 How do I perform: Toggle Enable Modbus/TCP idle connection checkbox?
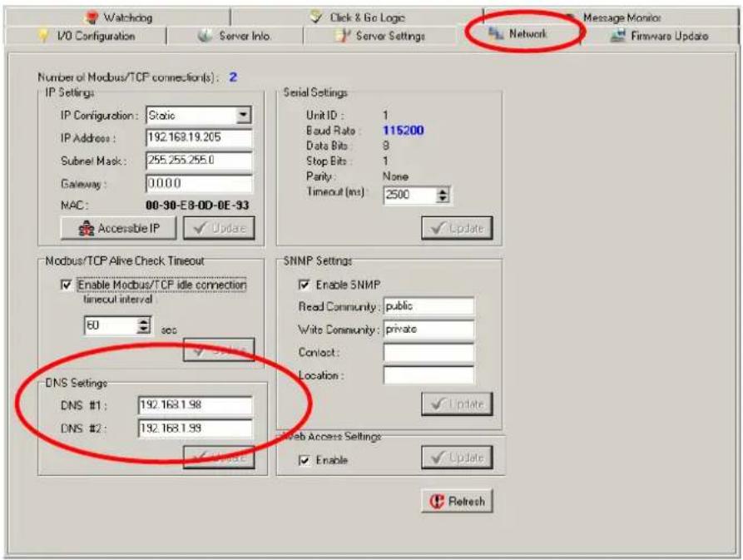67,285
